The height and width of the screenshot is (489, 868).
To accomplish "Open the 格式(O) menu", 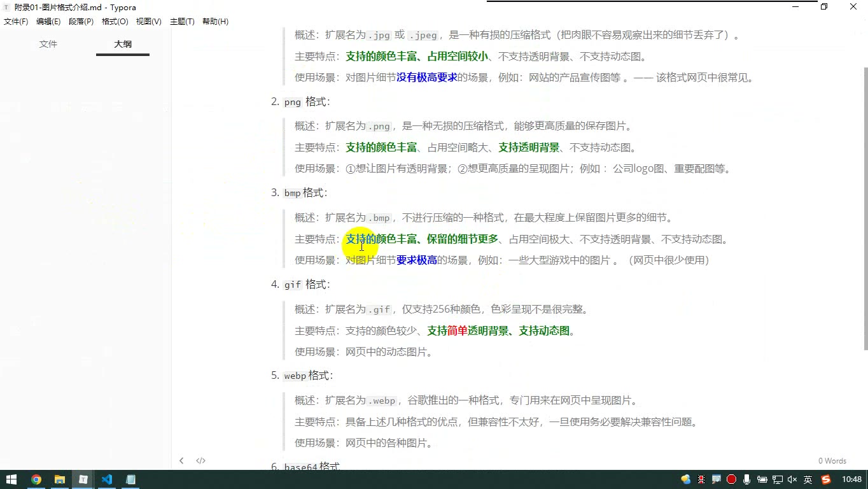I will (x=115, y=22).
